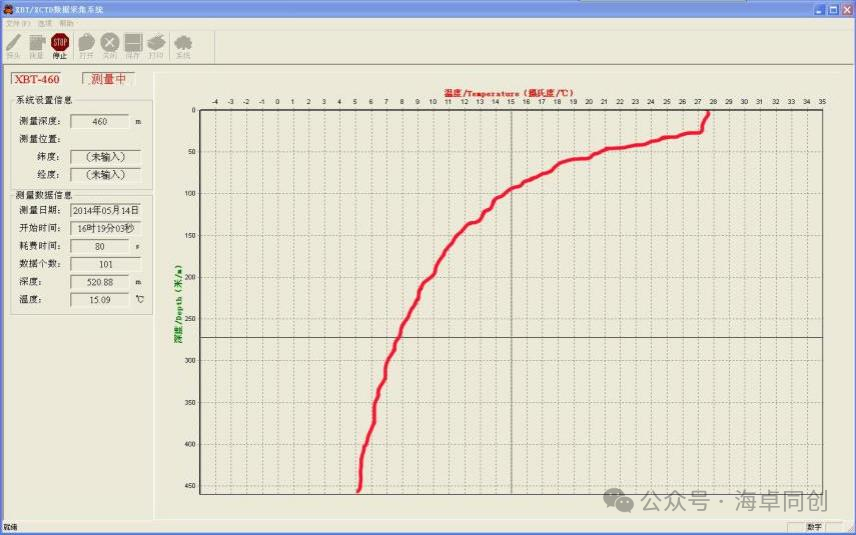Click the 测量深度 field showing 460
Screen dimensions: 856x535
tap(100, 121)
